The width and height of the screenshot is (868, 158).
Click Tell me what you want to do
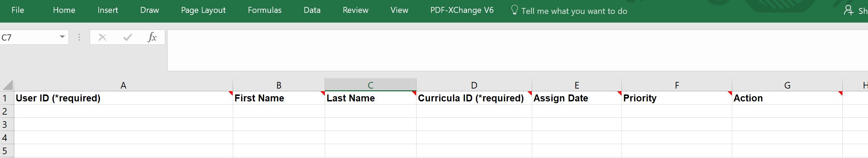[x=574, y=11]
